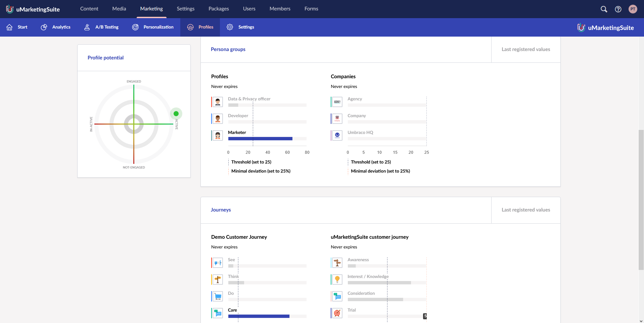This screenshot has width=644, height=323.
Task: Click the Care journey step icon
Action: pos(218,313)
